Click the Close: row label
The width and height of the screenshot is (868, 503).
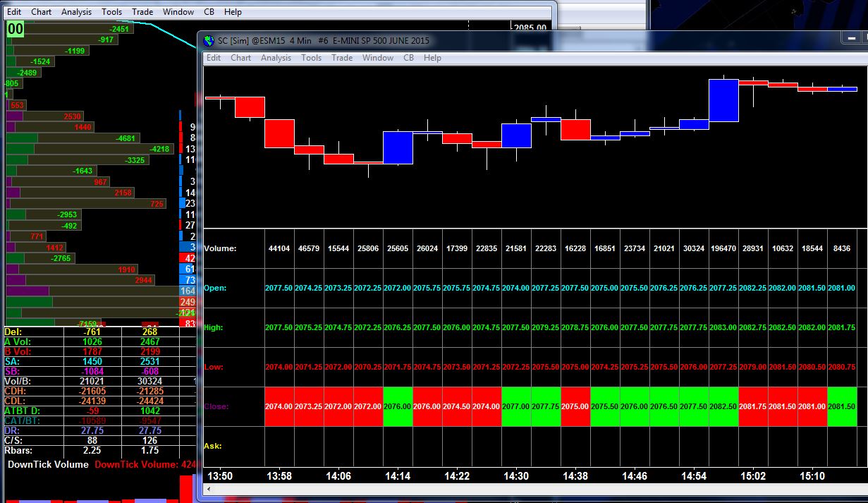click(x=216, y=406)
